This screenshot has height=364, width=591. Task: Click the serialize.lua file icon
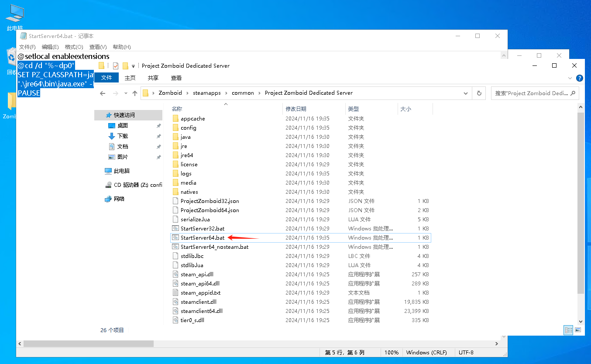pos(175,220)
